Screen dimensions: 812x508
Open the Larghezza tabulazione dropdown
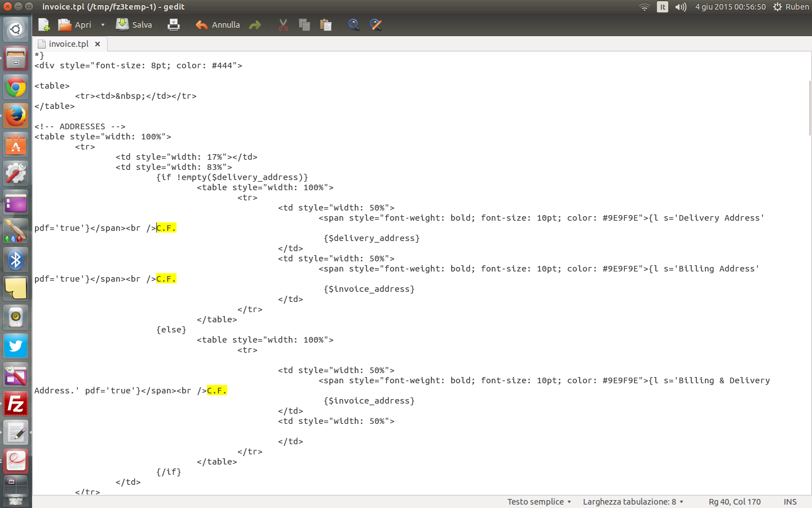point(633,502)
